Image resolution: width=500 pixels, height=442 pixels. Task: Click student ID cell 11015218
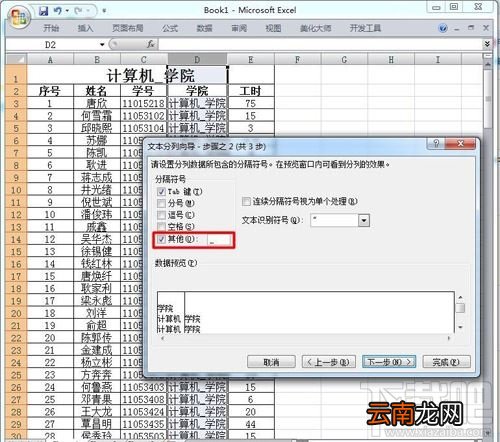coord(143,103)
